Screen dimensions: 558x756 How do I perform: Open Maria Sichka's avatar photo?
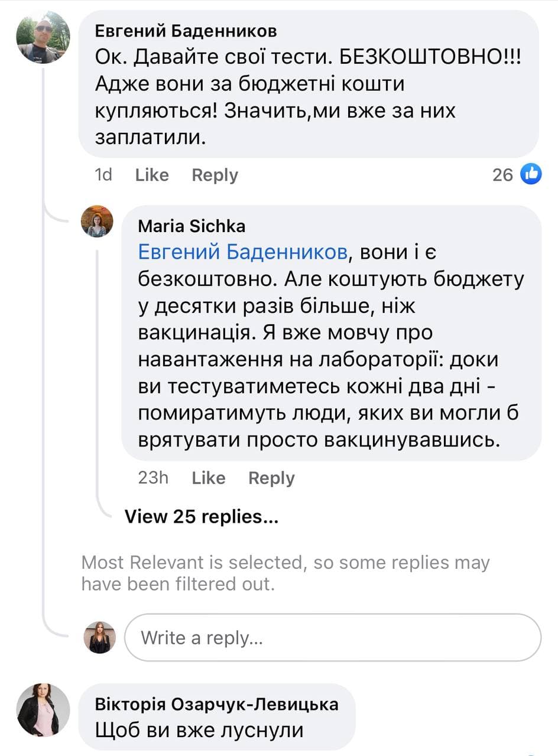[x=96, y=221]
